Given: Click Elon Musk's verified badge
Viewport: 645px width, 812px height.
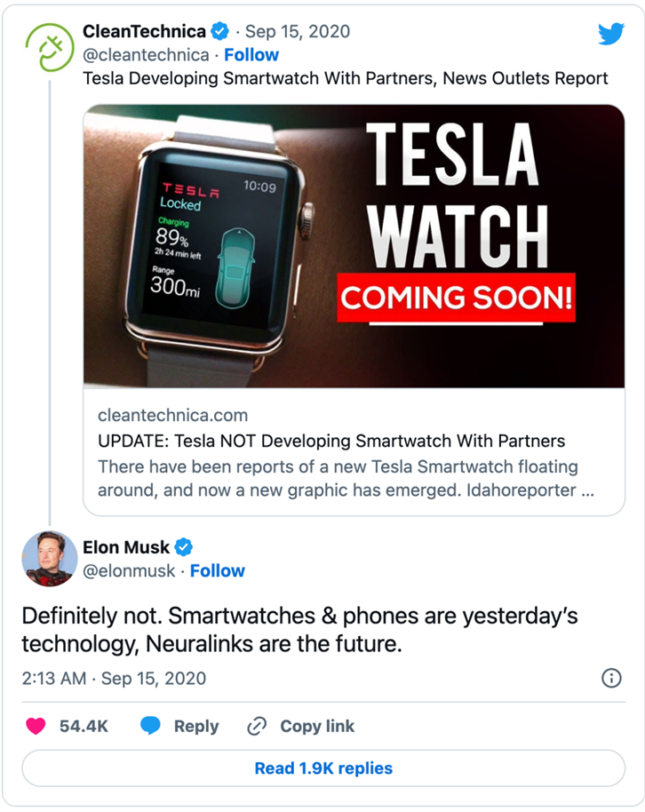Looking at the screenshot, I should pyautogui.click(x=183, y=547).
